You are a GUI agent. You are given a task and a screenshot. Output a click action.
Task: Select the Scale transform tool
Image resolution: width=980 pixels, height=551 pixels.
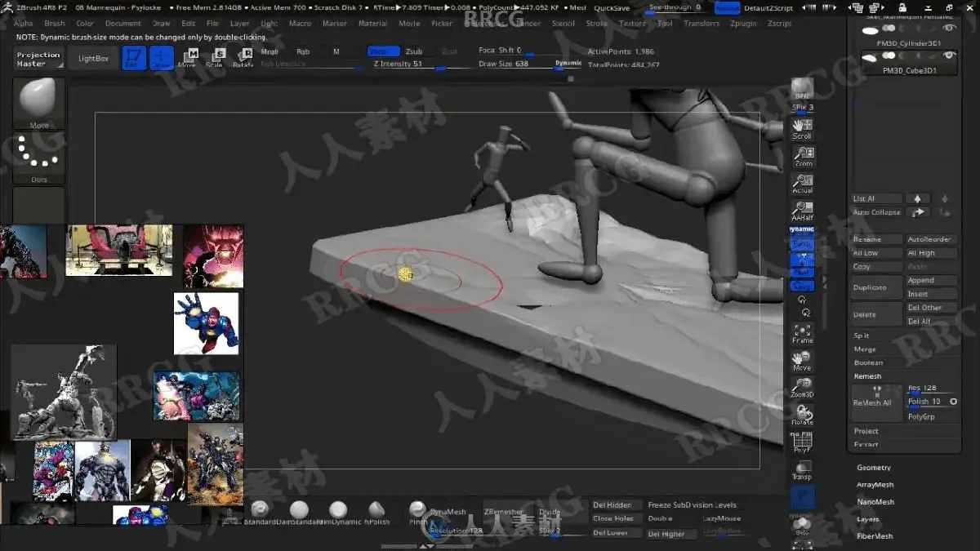[216, 58]
